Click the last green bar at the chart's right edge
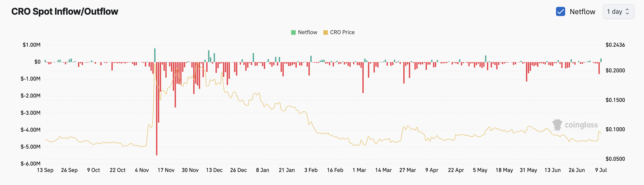Screen dimensions: 644x185 tap(601, 60)
